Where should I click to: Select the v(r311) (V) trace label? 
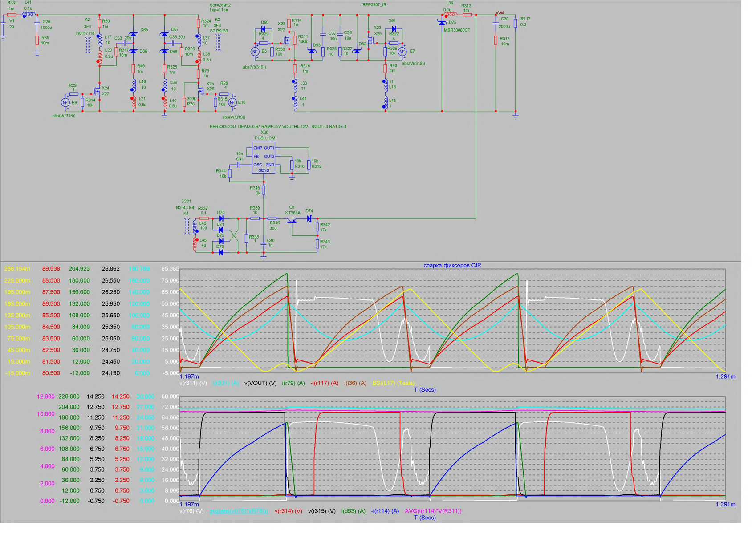point(193,383)
